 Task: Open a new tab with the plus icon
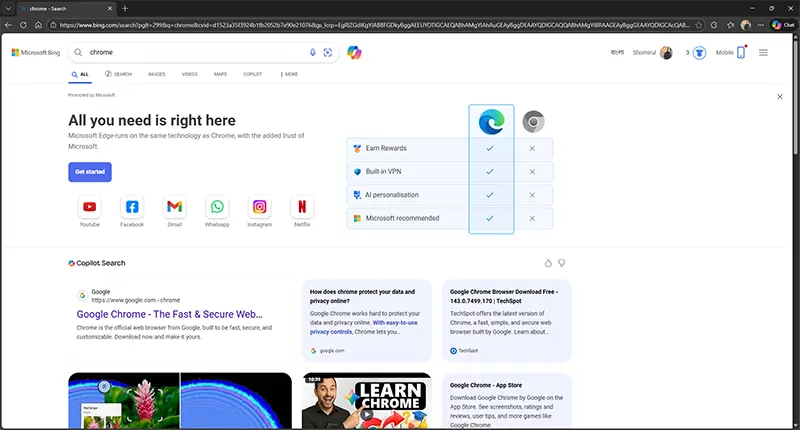(x=125, y=8)
